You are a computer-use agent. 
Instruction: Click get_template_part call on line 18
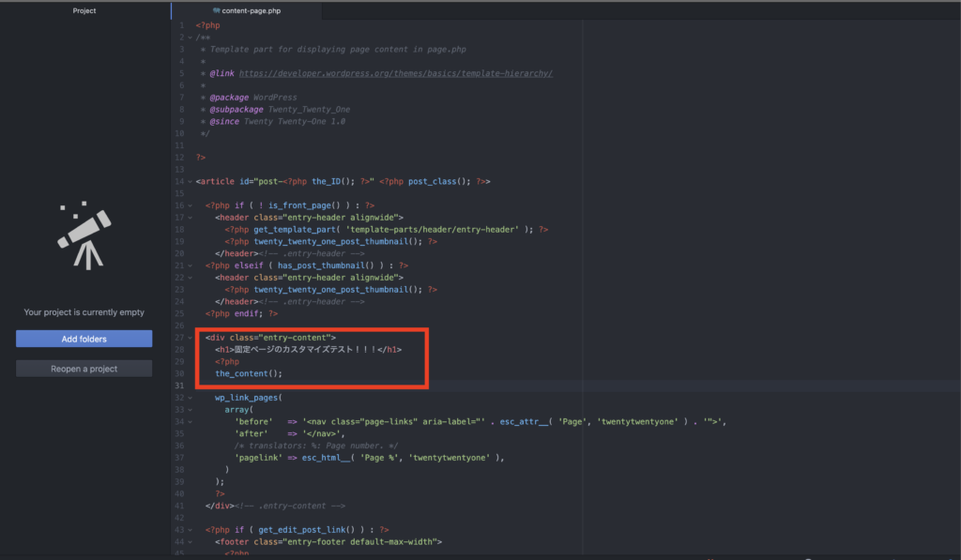click(393, 229)
